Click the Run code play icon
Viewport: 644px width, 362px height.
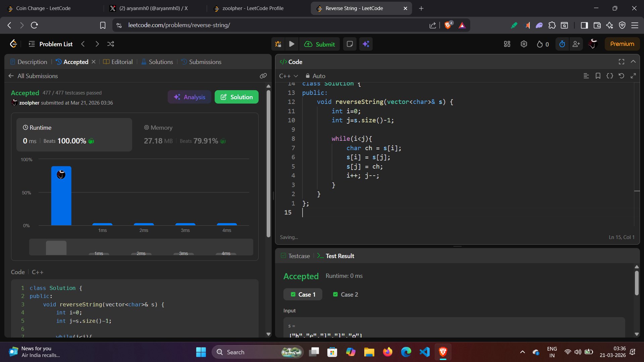click(291, 44)
